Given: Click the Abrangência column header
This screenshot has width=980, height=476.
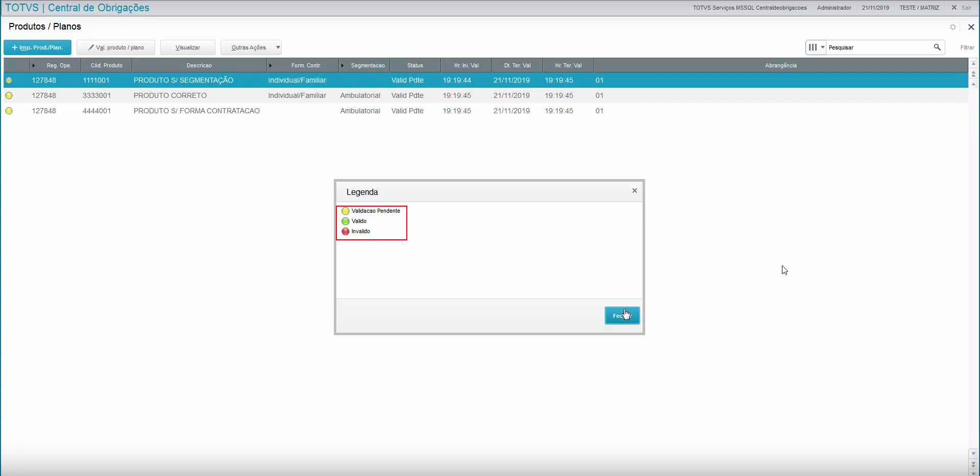Looking at the screenshot, I should click(x=780, y=65).
